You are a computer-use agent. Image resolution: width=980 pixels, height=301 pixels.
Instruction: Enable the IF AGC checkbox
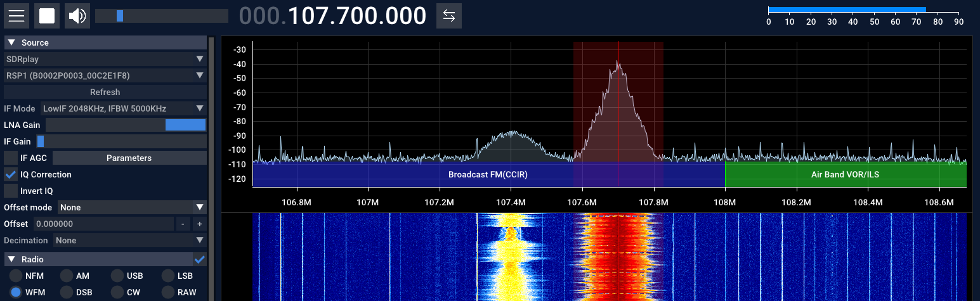(11, 158)
